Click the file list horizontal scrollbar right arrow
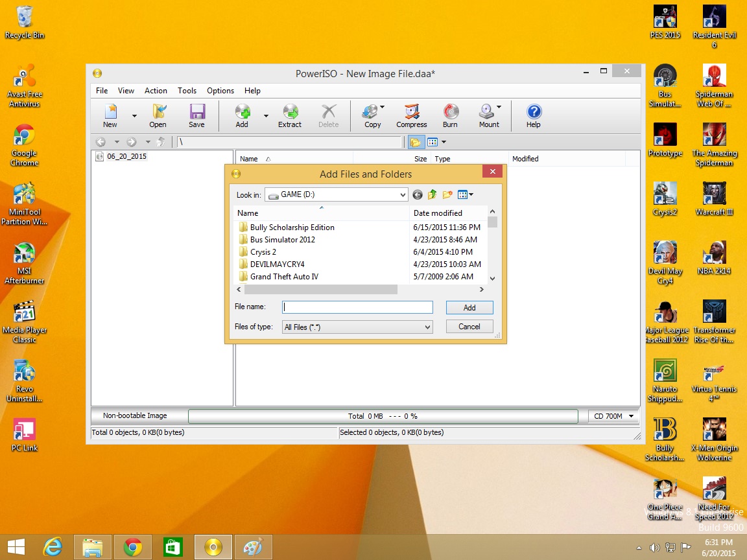Screen dimensions: 747x560 (482, 289)
